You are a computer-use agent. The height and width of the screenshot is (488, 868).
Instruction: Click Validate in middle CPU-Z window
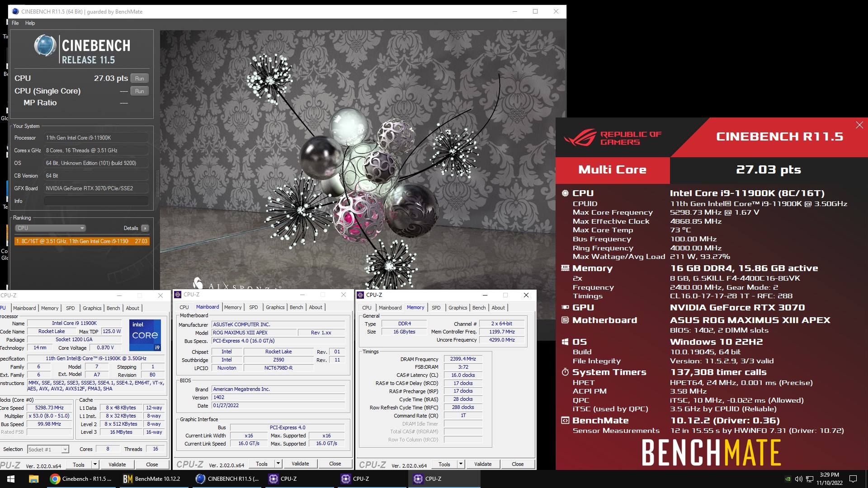(300, 464)
